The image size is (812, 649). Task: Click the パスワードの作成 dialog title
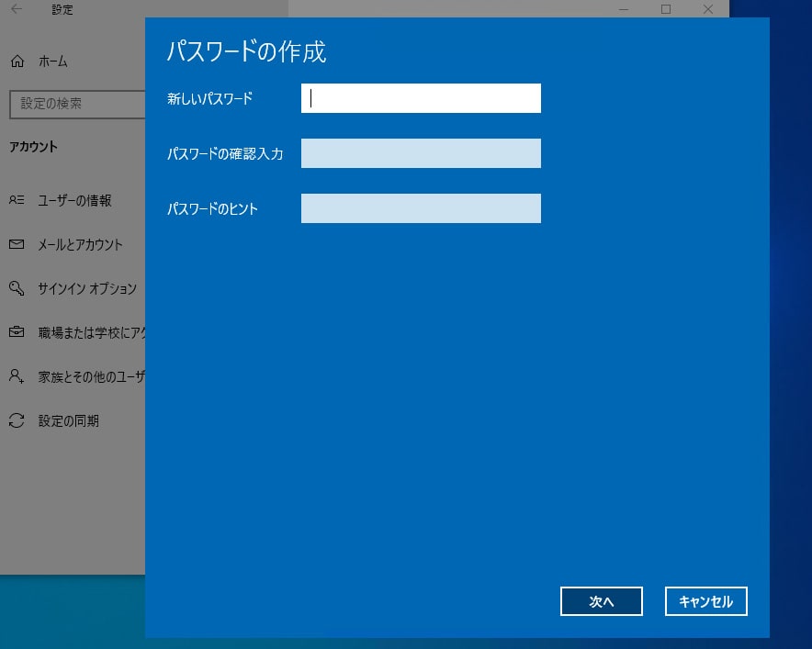[246, 51]
